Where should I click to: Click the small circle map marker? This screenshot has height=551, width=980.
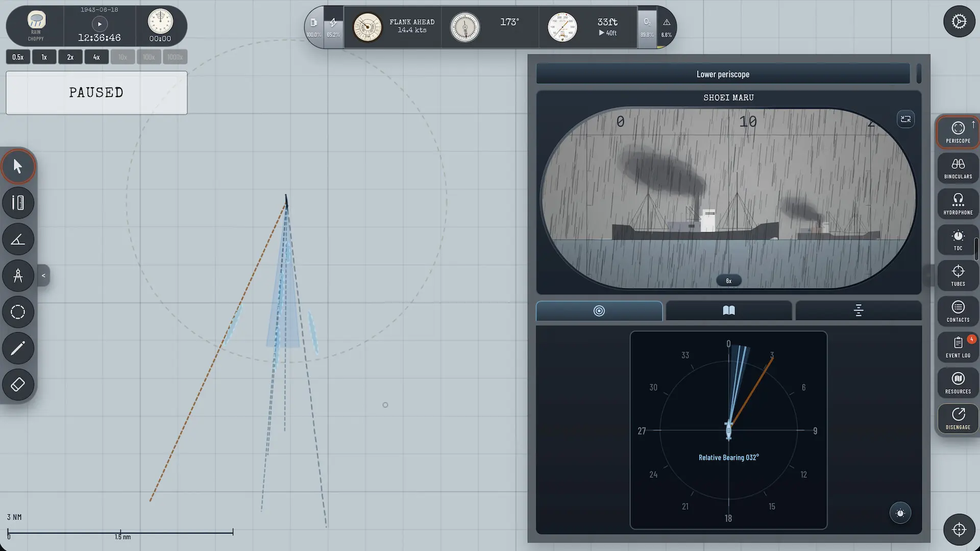tap(385, 405)
